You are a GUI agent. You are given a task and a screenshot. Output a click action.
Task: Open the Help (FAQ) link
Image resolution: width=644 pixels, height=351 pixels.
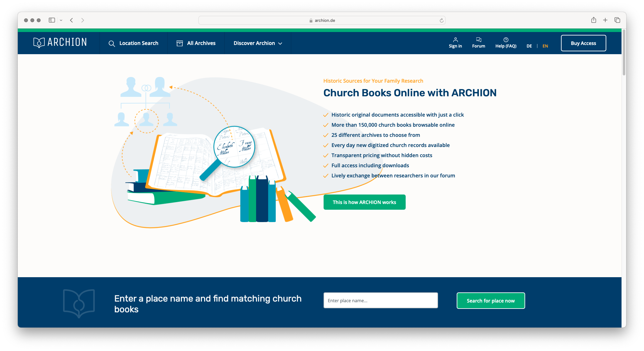506,43
